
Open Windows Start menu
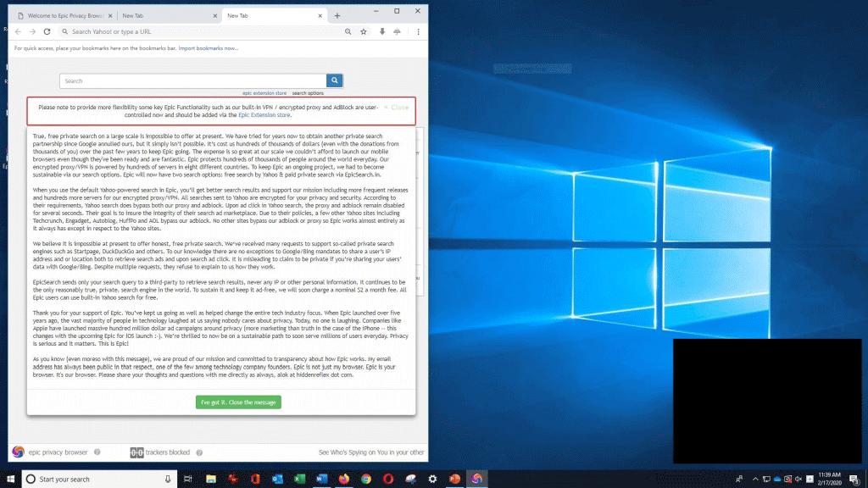tap(10, 480)
